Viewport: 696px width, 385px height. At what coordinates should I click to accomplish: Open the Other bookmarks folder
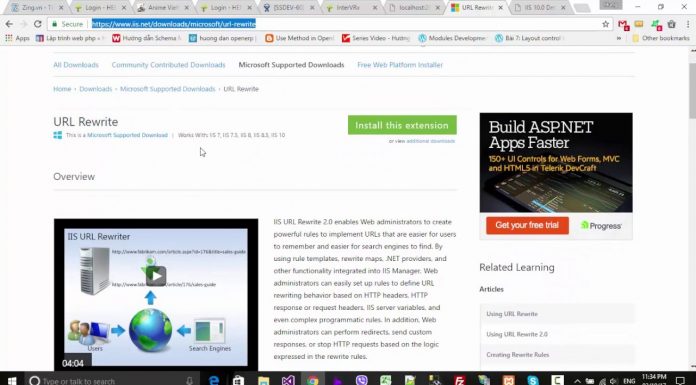point(661,38)
